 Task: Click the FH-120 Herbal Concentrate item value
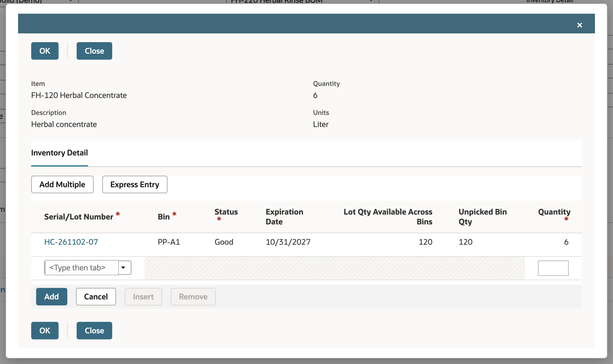click(x=79, y=95)
